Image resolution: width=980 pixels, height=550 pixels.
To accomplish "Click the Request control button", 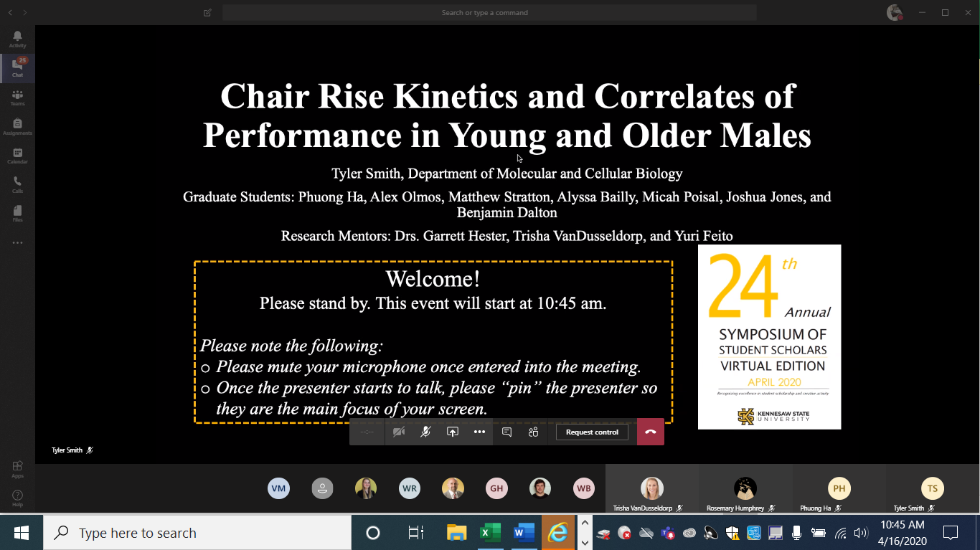I will pyautogui.click(x=592, y=432).
